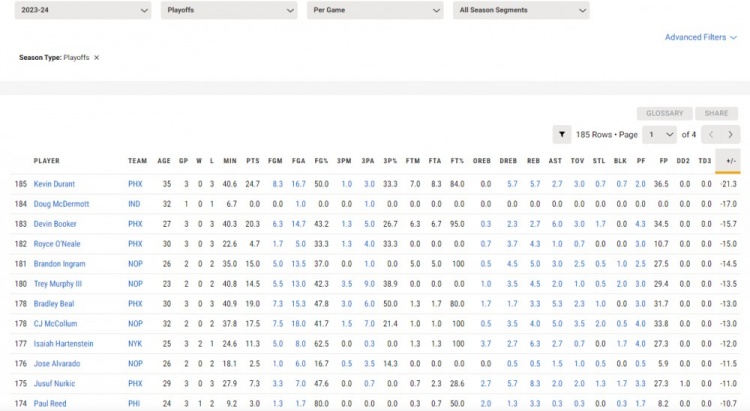
Task: Go to the next page of results
Action: pos(730,134)
